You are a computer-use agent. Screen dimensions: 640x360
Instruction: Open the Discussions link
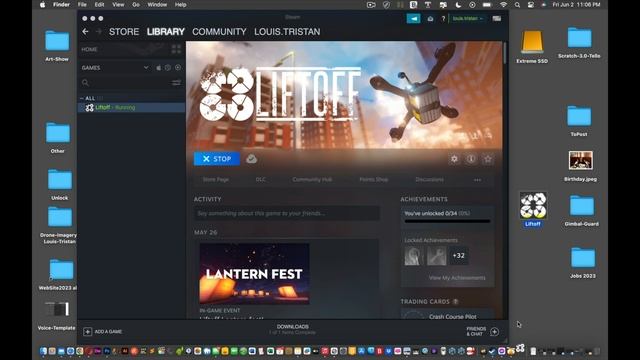click(x=429, y=180)
